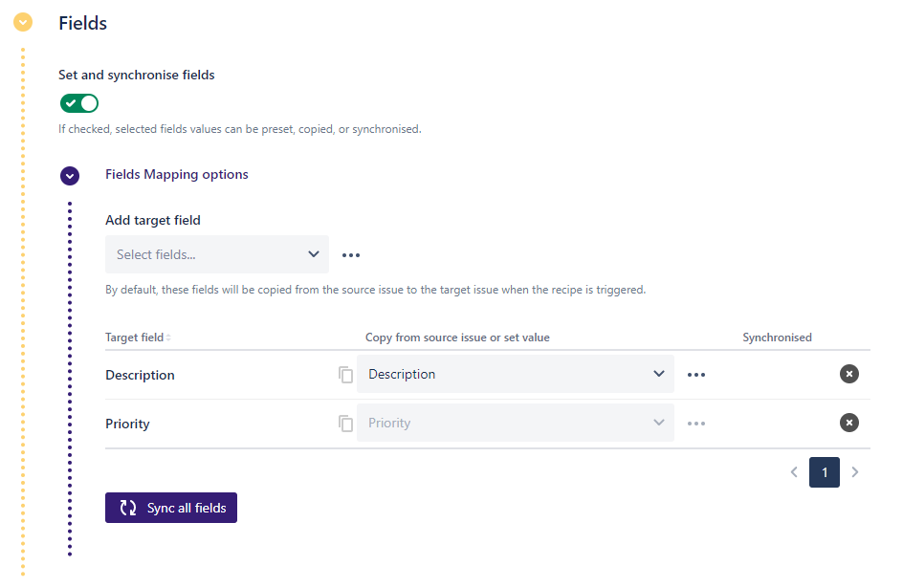The height and width of the screenshot is (588, 903).
Task: Open more options for Priority row
Action: click(x=696, y=424)
